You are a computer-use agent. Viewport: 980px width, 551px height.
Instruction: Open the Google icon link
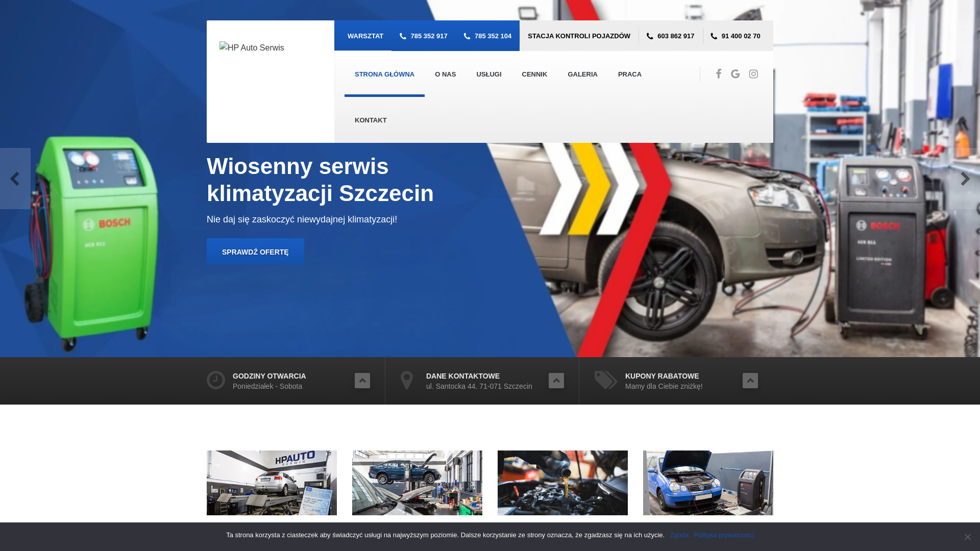coord(736,74)
